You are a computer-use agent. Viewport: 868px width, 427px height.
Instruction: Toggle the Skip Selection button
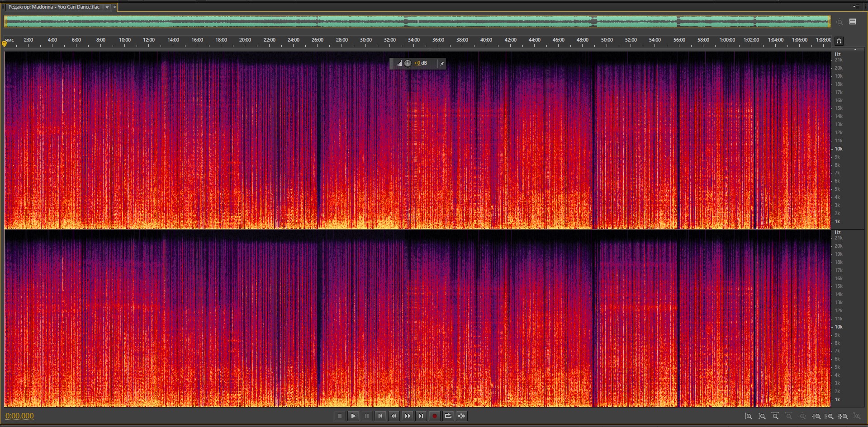[462, 416]
